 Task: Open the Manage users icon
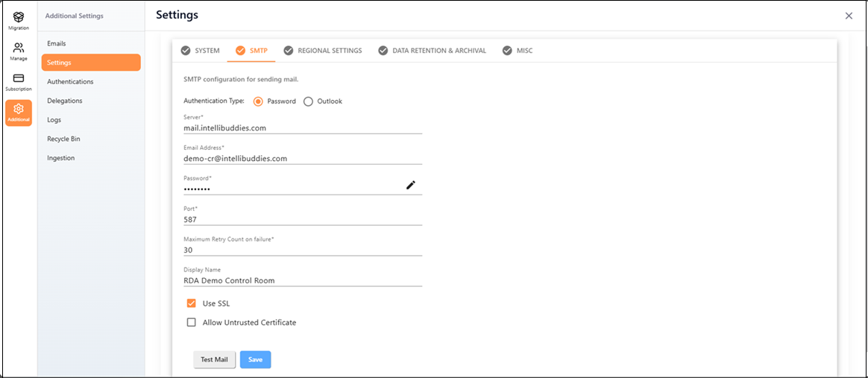pos(19,48)
